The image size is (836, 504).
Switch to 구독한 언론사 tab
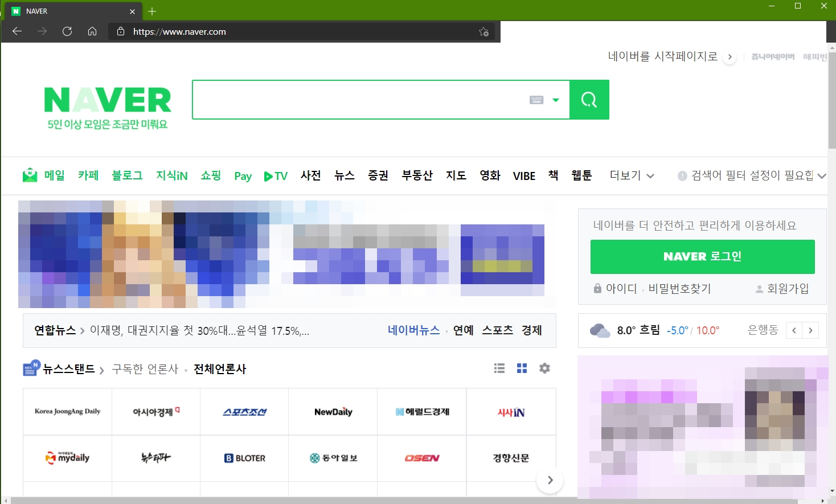[x=145, y=369]
